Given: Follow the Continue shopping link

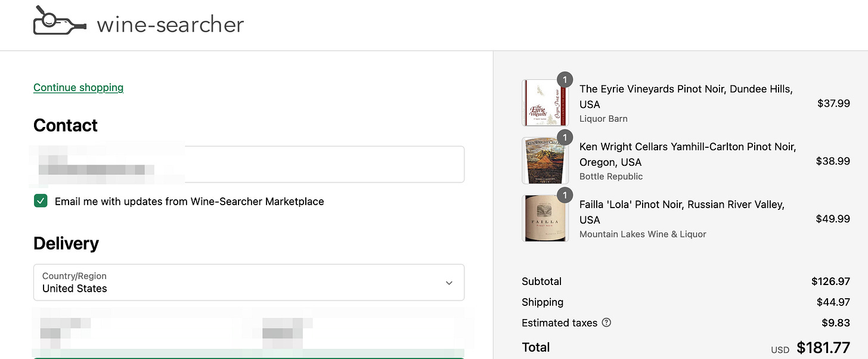Looking at the screenshot, I should click(78, 88).
